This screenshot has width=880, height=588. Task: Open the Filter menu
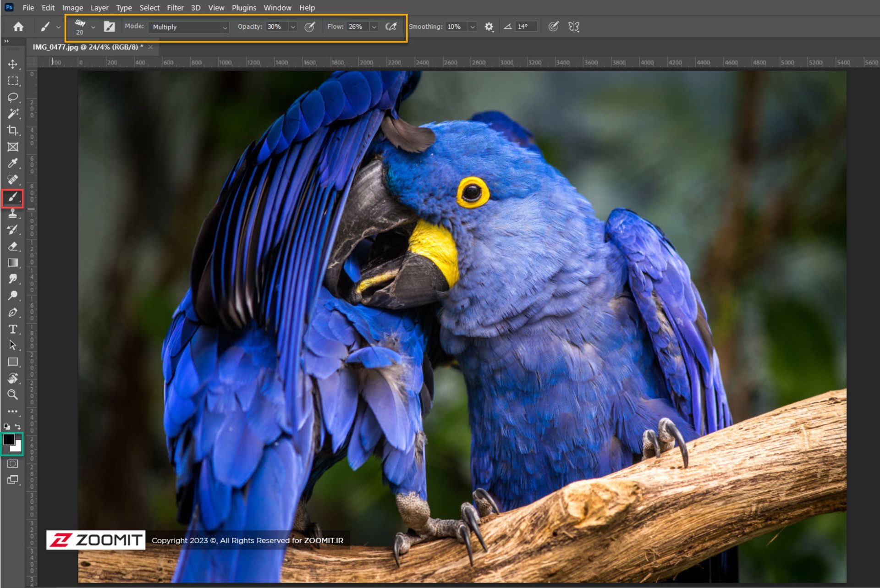(x=175, y=8)
